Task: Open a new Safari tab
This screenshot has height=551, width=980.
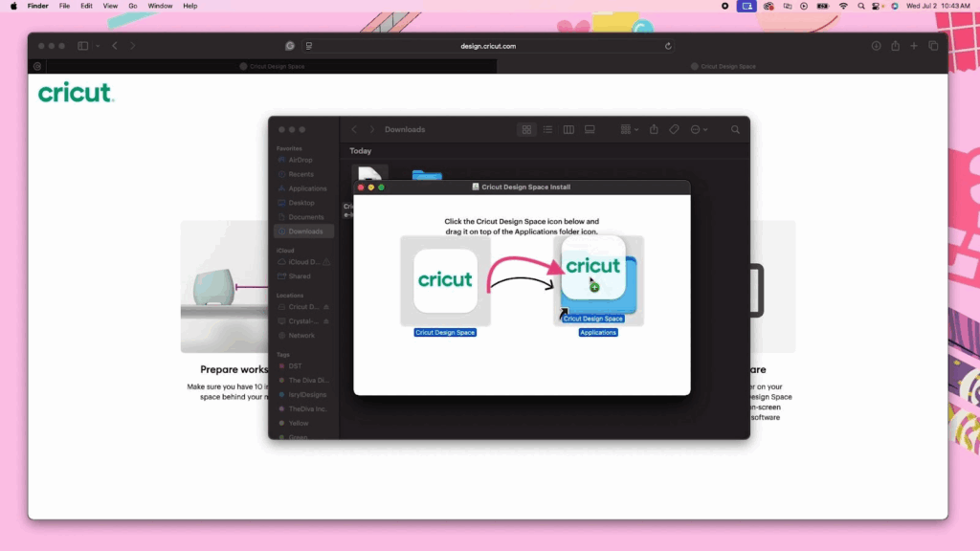Action: (x=914, y=46)
